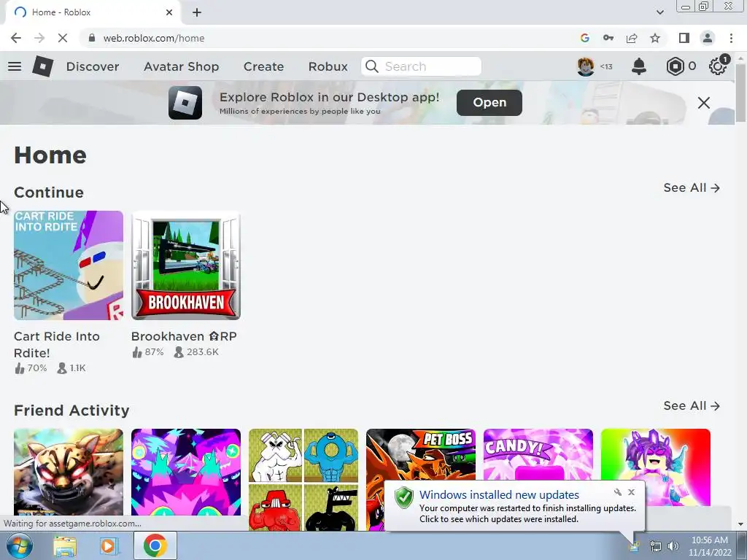Open the purple crystal monsters game thumbnail
The height and width of the screenshot is (560, 747).
pos(186,472)
